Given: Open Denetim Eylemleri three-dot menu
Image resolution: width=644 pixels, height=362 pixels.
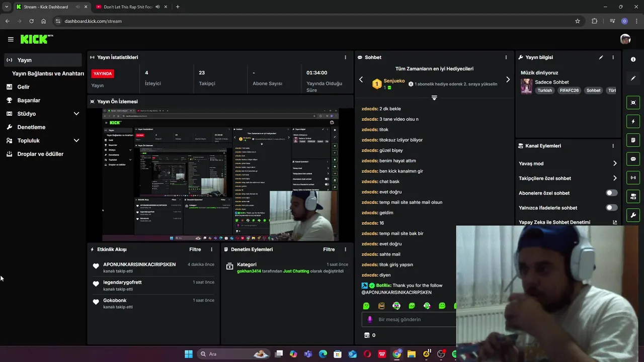Looking at the screenshot, I should (345, 249).
